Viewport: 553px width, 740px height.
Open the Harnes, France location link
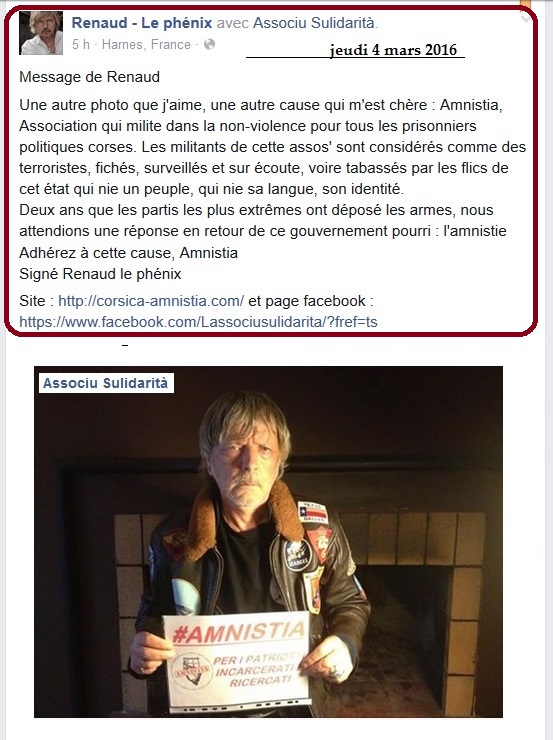[146, 44]
